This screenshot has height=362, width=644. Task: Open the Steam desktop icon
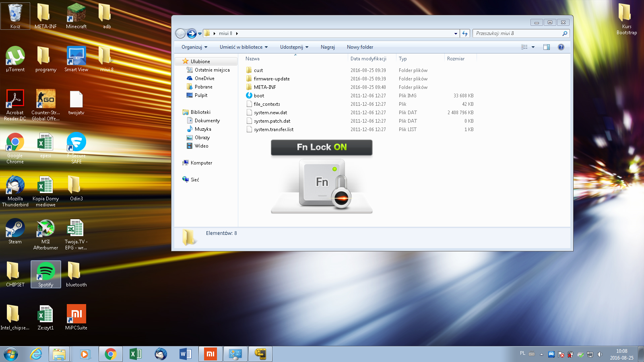15,231
